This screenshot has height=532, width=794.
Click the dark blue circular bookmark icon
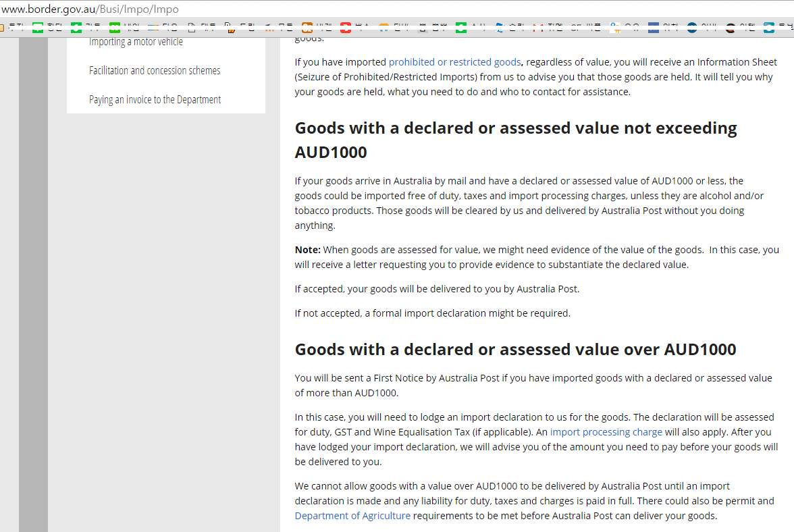[x=692, y=28]
